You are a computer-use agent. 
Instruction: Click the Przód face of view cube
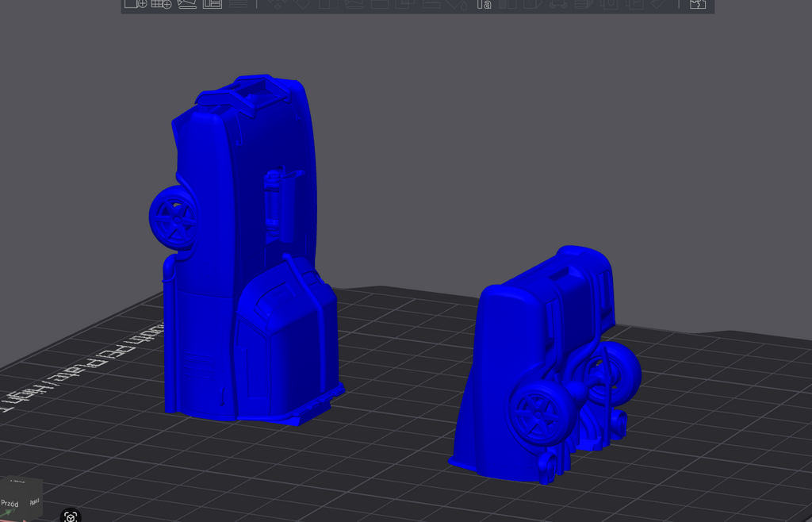pyautogui.click(x=11, y=501)
